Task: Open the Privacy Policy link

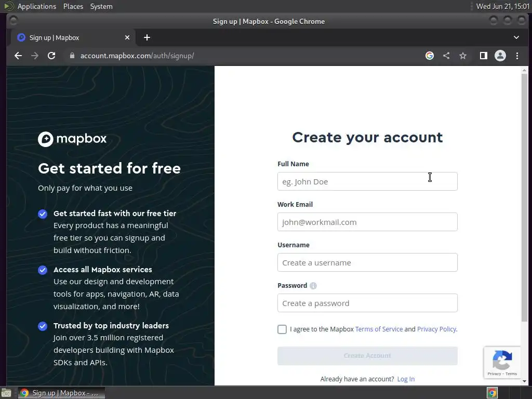Action: tap(436, 329)
